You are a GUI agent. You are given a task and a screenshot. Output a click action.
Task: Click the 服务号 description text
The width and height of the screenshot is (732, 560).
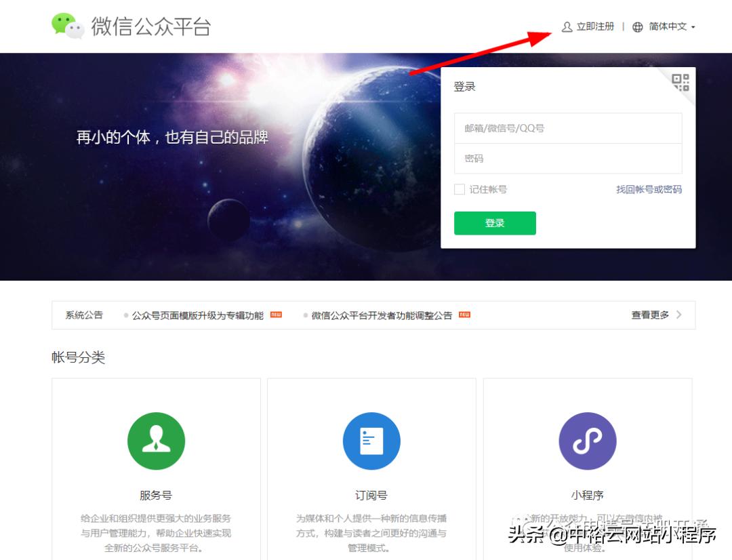[x=156, y=533]
